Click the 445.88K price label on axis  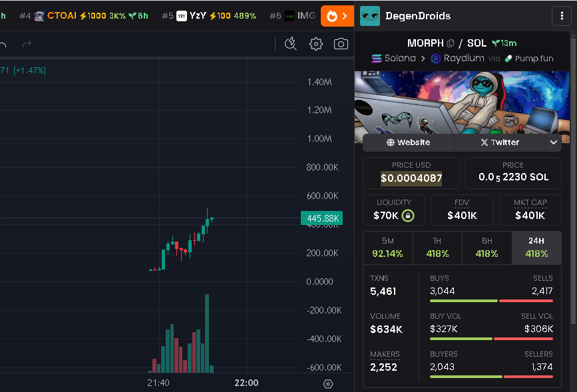click(x=322, y=218)
